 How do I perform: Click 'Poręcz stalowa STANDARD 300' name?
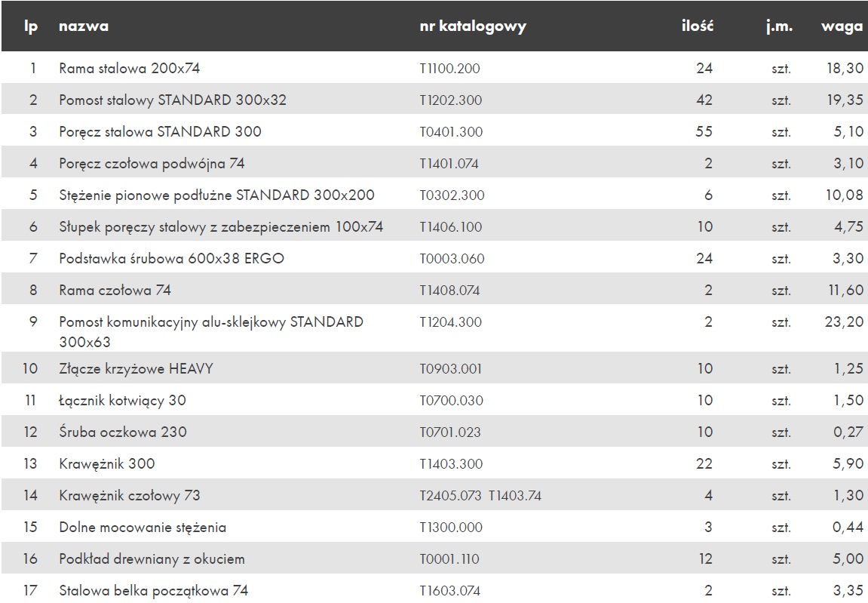pyautogui.click(x=160, y=132)
